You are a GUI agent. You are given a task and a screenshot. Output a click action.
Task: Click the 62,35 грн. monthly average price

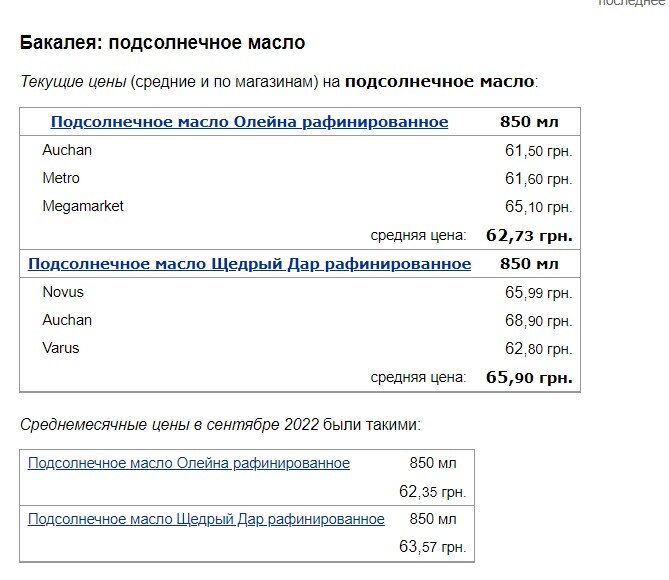click(432, 492)
